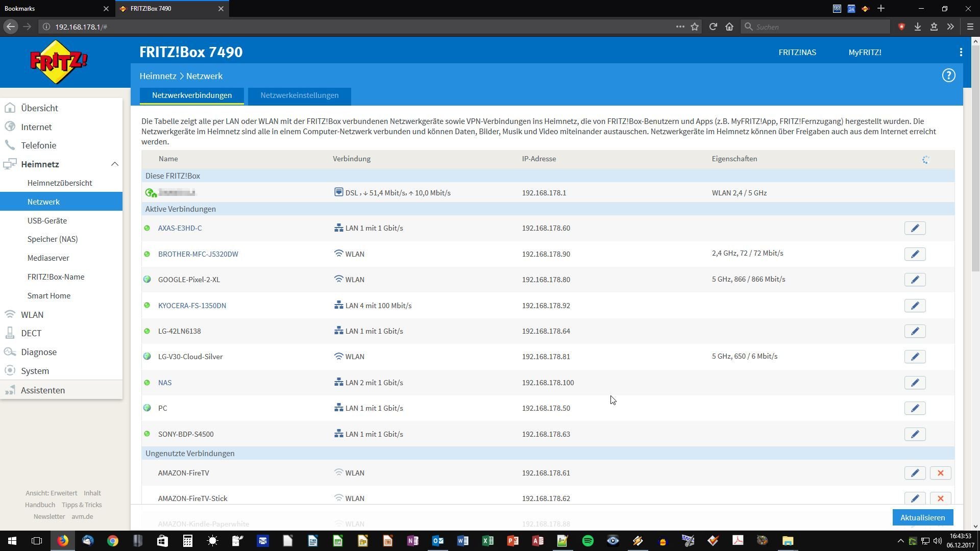Viewport: 980px width, 551px height.
Task: Open the help question mark icon
Action: click(x=948, y=76)
